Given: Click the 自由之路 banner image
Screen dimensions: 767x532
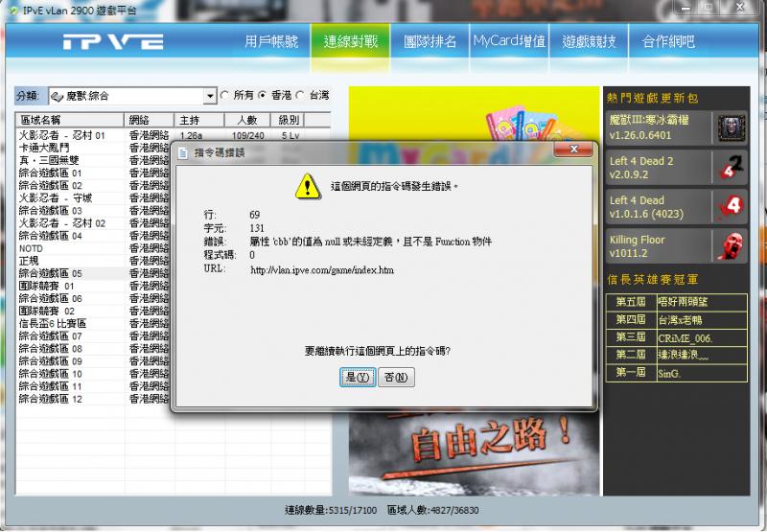Looking at the screenshot, I should 474,453.
